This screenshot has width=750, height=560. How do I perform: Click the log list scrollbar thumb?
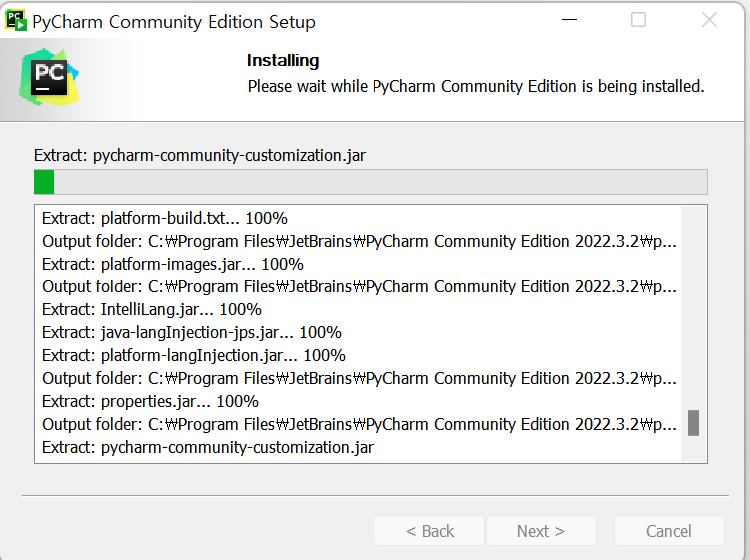point(693,423)
